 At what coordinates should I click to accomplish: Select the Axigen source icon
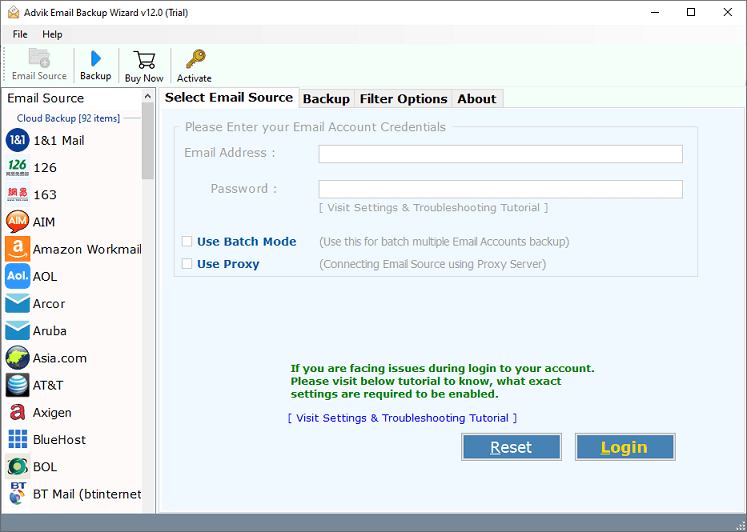18,412
